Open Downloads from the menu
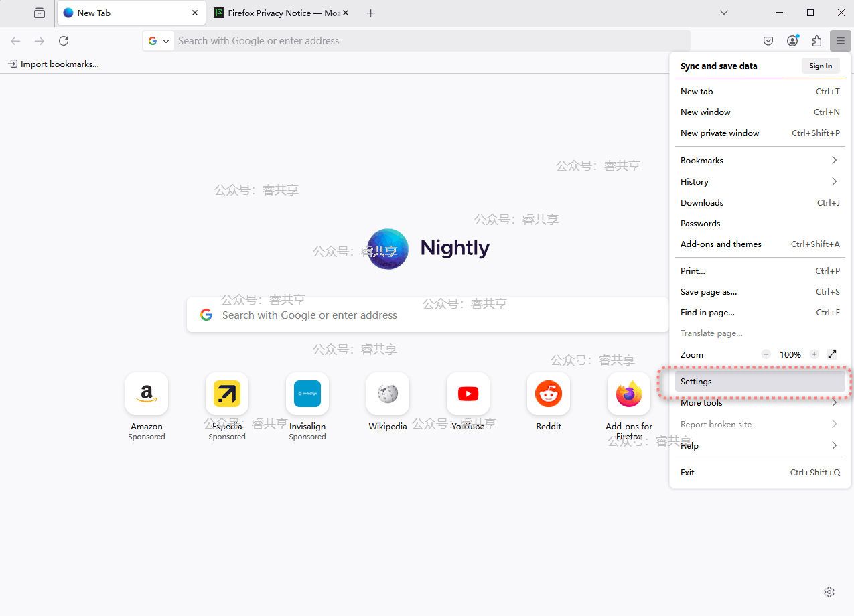The height and width of the screenshot is (616, 854). pyautogui.click(x=760, y=202)
